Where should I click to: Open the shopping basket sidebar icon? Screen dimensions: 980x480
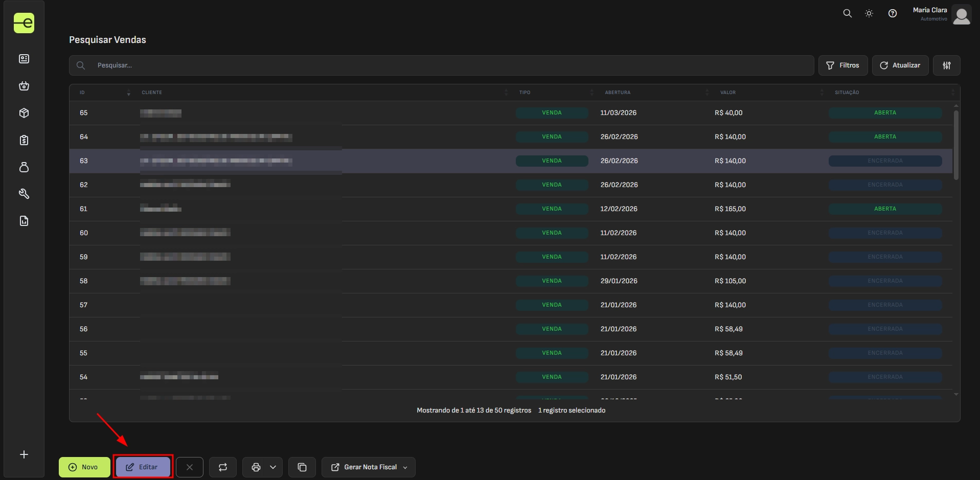24,86
